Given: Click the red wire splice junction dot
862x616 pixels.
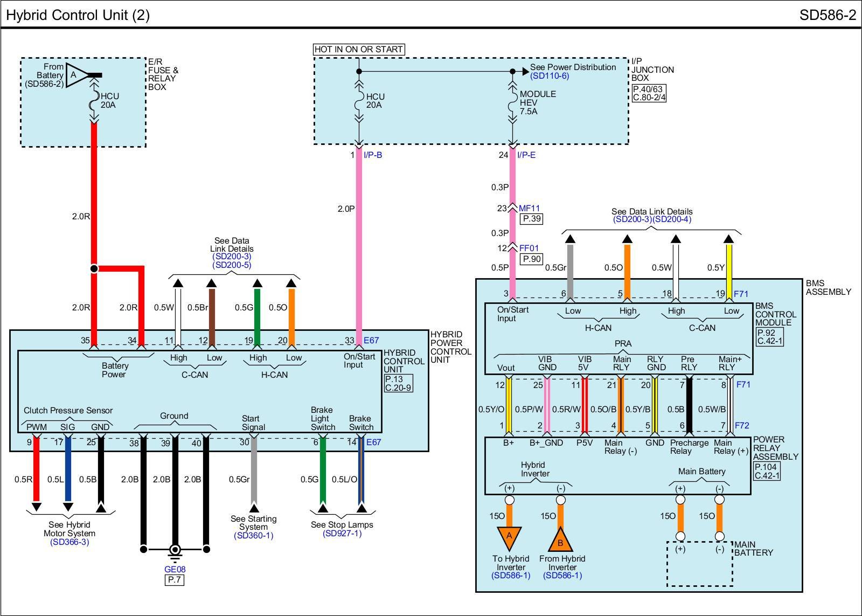Looking at the screenshot, I should [x=94, y=268].
